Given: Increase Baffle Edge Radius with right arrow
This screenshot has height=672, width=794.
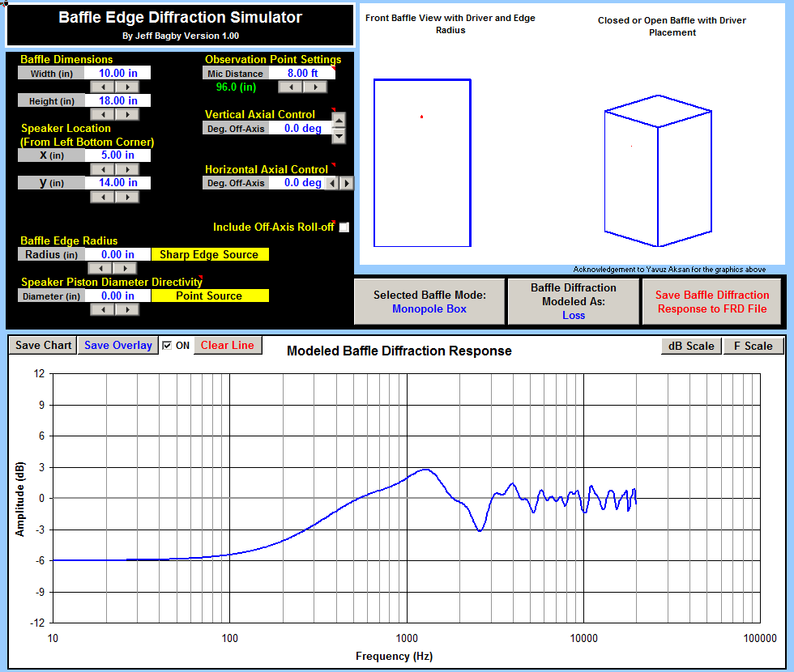Looking at the screenshot, I should click(x=126, y=268).
